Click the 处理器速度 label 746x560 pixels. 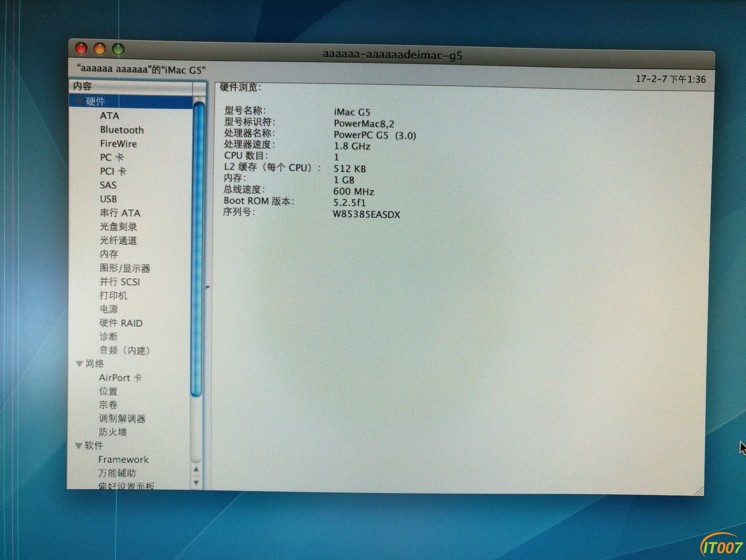click(249, 144)
